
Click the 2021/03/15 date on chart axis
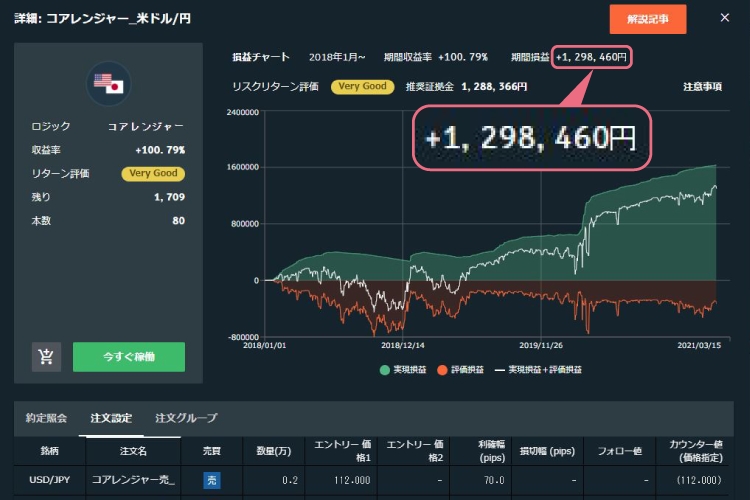(699, 345)
